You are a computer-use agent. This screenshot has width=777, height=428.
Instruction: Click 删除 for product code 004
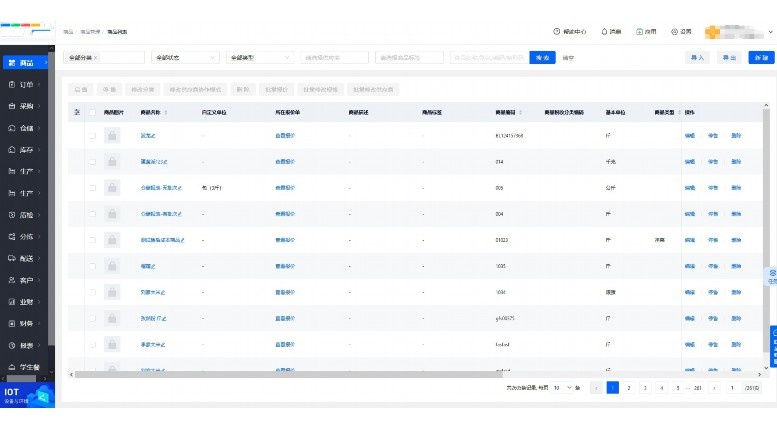[x=736, y=214]
